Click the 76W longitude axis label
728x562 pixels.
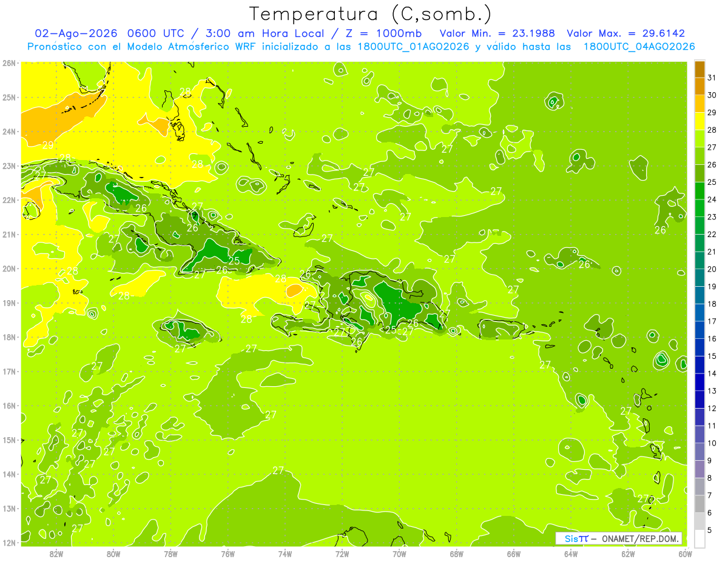coord(227,554)
